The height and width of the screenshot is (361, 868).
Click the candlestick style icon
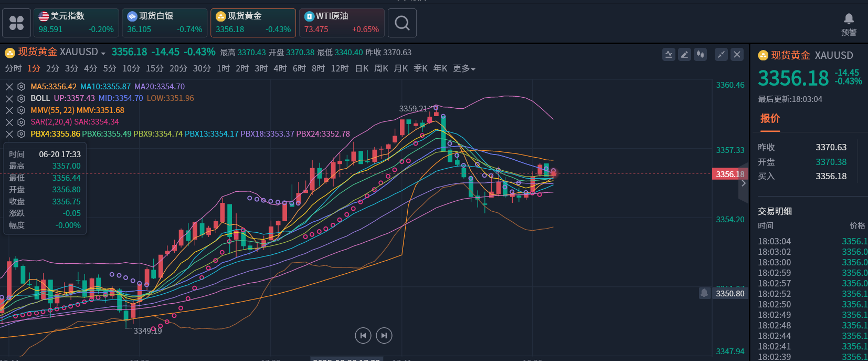[x=700, y=54]
